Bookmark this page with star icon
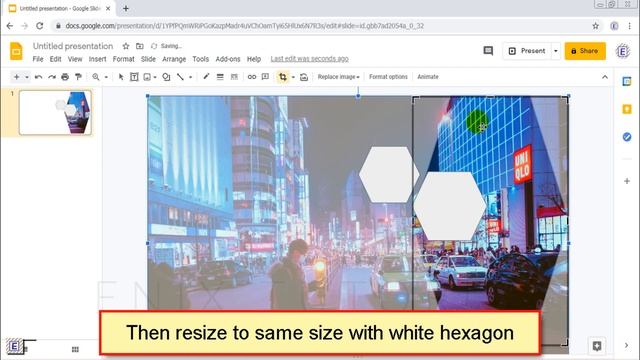This screenshot has width=640, height=360. click(x=596, y=26)
